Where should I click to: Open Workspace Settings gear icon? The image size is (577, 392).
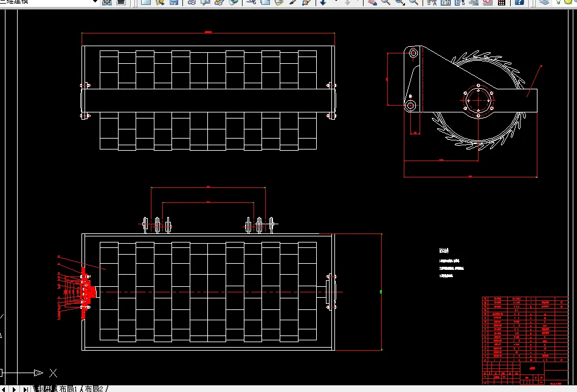(x=107, y=2)
